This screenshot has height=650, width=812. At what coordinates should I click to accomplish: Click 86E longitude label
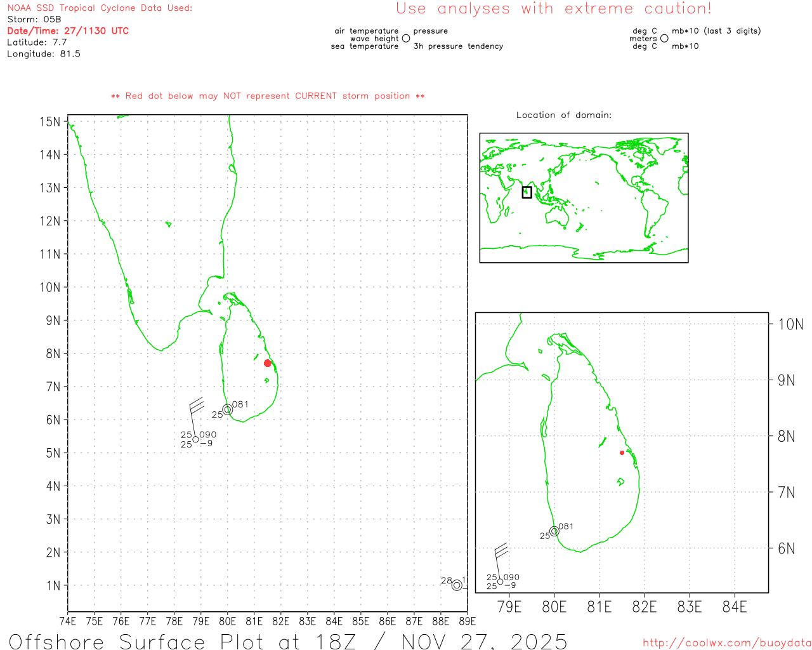(387, 621)
